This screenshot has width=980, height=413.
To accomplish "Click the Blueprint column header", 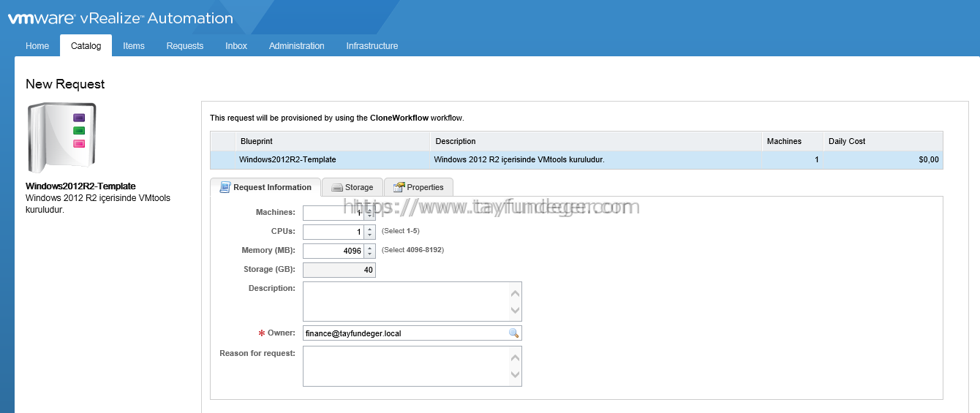I will [x=332, y=141].
